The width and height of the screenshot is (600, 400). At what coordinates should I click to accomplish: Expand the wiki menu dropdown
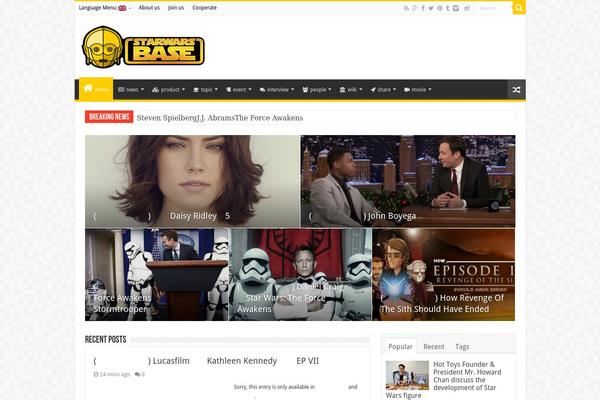351,90
